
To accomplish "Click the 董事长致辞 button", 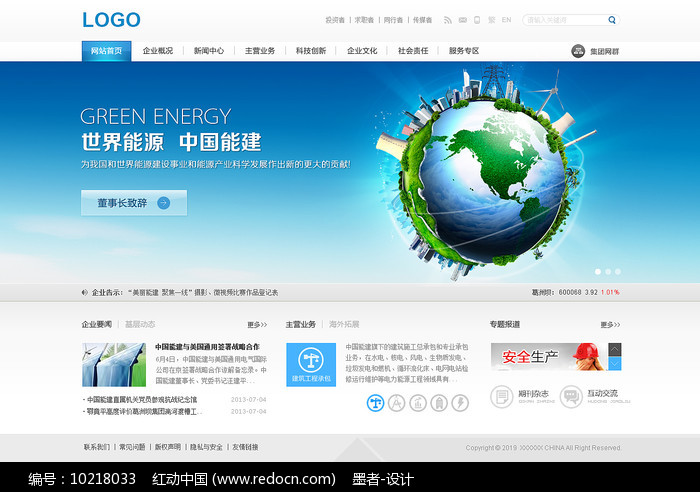I will point(133,203).
